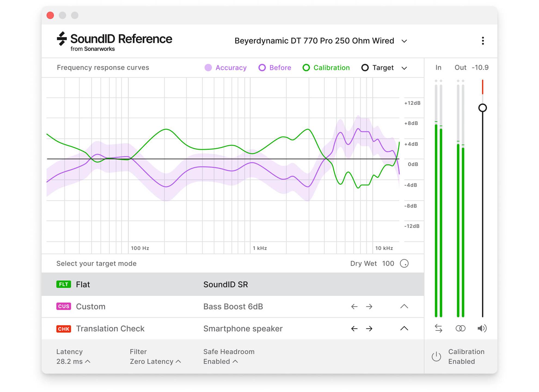Toggle the Before curve visibility
Screen dimensions: 539x392
click(275, 68)
